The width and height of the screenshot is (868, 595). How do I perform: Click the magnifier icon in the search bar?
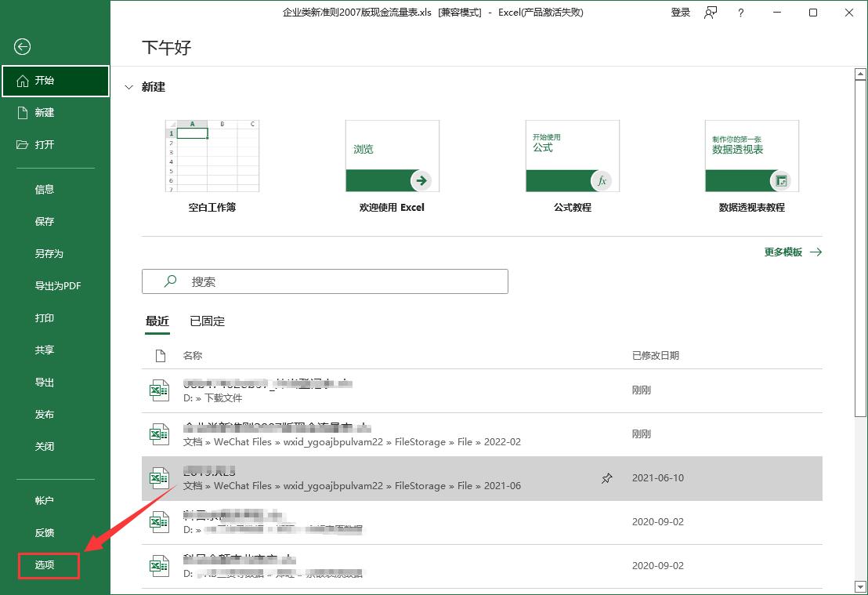[x=169, y=281]
